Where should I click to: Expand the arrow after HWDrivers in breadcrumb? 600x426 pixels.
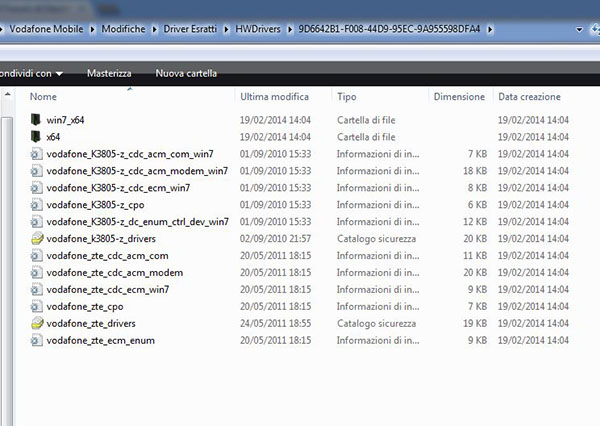(289, 28)
